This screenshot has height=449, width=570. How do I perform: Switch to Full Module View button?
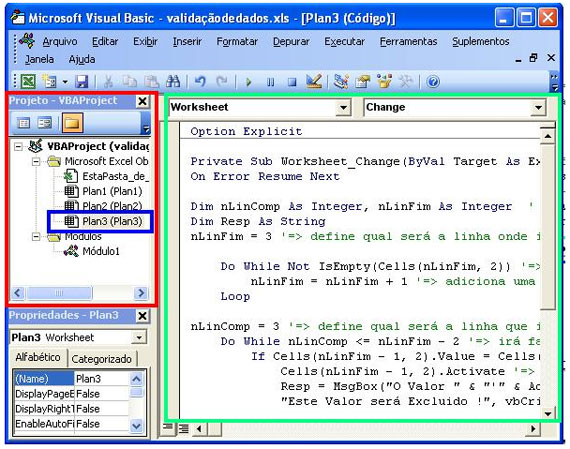(183, 429)
